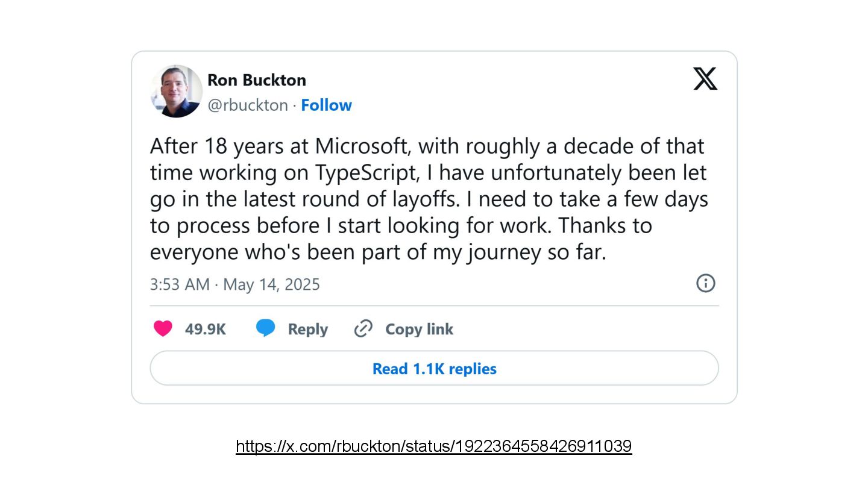Like the tweet with the heart icon

pos(163,329)
